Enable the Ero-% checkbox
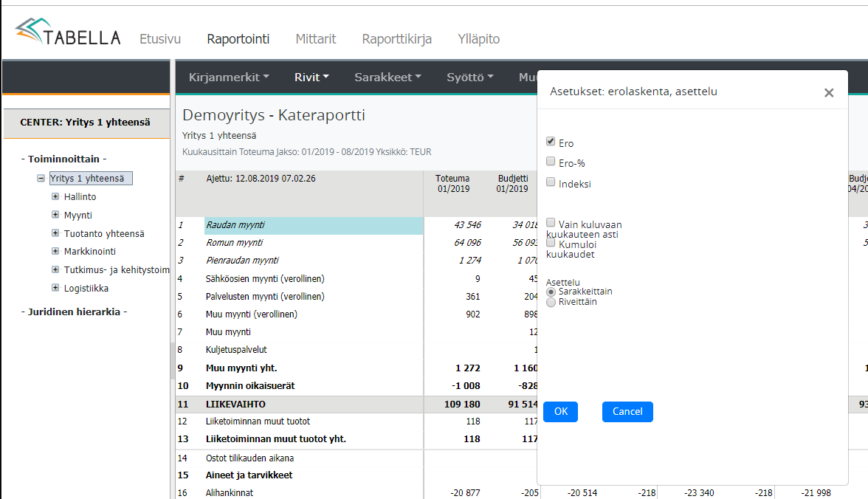The height and width of the screenshot is (499, 868). pos(551,162)
